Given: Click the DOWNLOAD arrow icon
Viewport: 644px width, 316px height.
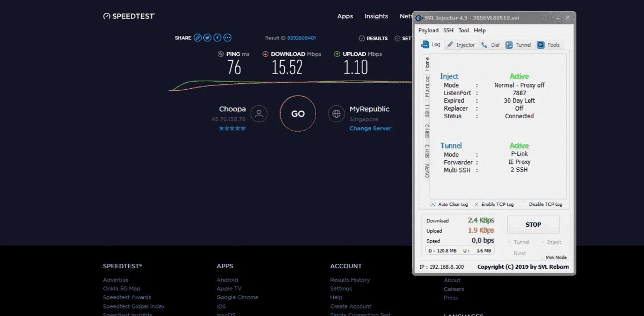Looking at the screenshot, I should coord(265,54).
